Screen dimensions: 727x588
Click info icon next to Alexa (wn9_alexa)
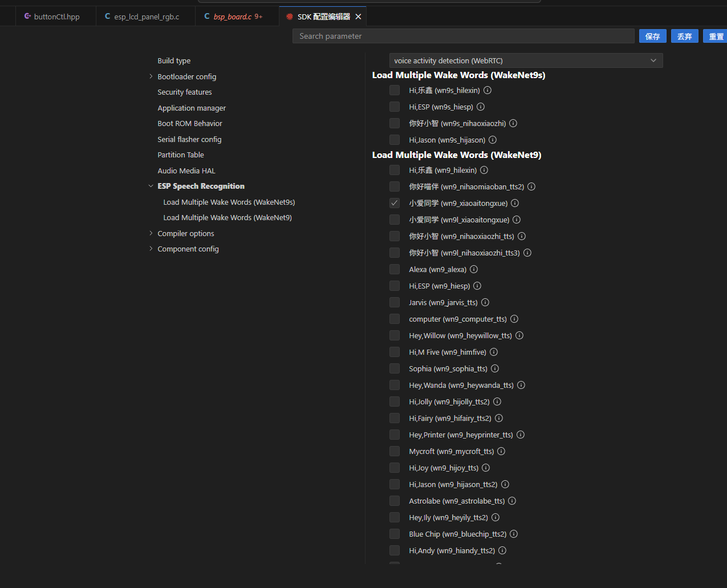474,269
